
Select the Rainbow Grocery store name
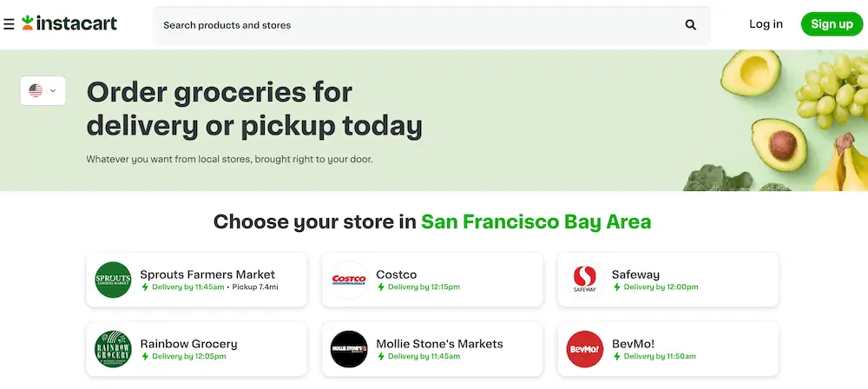pos(188,344)
